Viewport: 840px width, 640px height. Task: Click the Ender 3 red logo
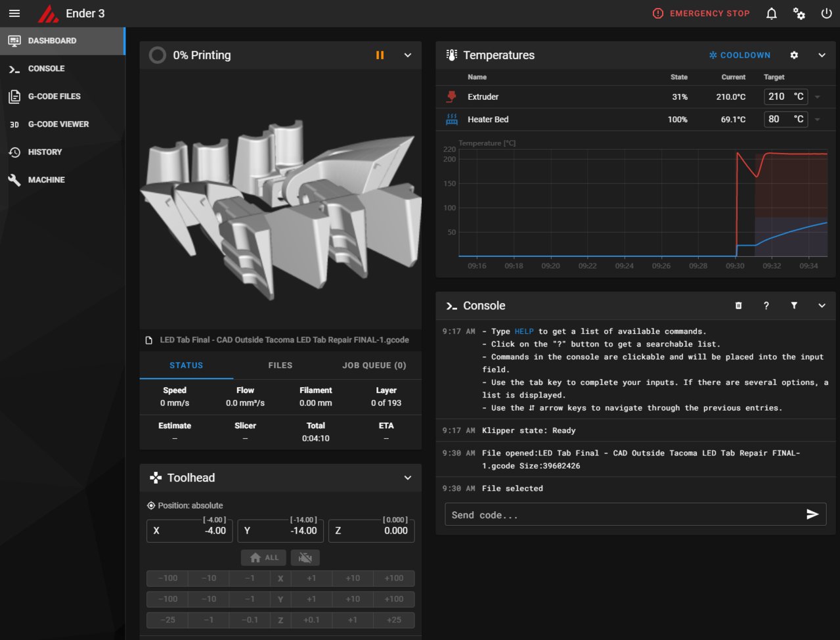coord(48,13)
